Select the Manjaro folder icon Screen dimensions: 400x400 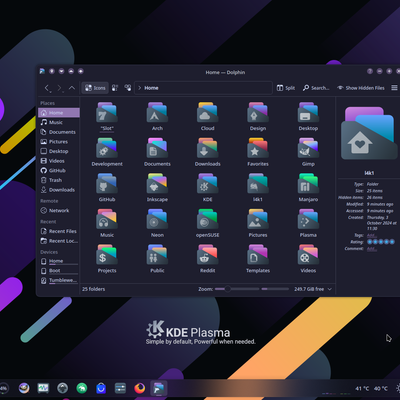coord(308,184)
